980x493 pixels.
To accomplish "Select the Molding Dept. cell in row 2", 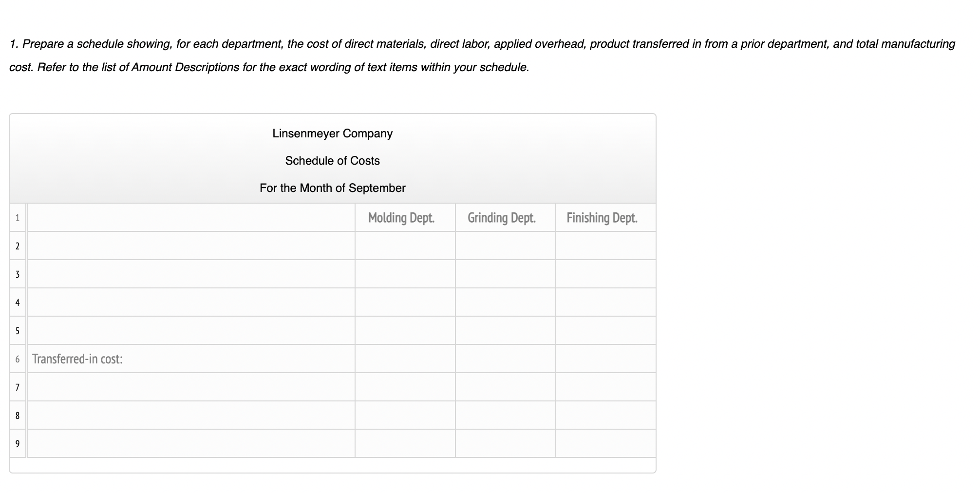I will [x=405, y=246].
